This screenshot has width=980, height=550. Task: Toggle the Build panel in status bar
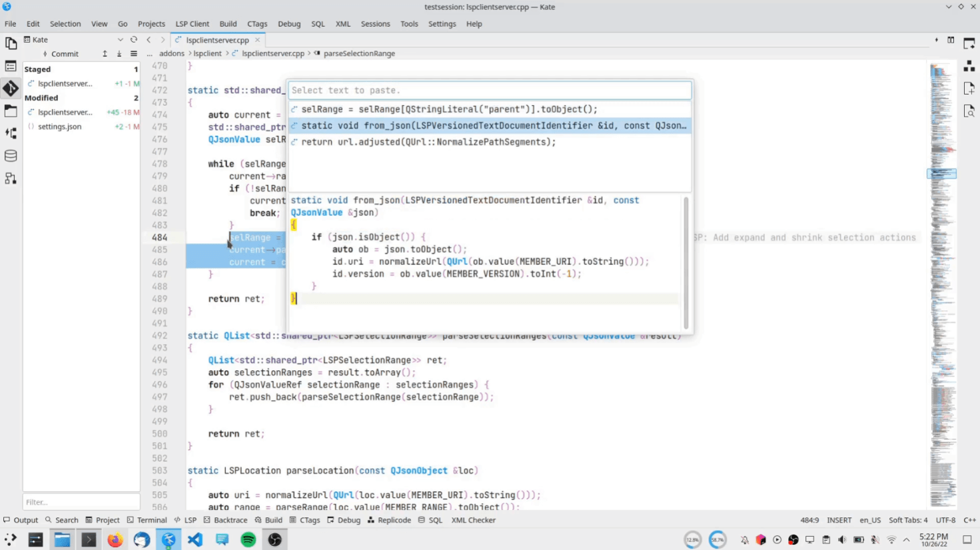[x=268, y=520]
